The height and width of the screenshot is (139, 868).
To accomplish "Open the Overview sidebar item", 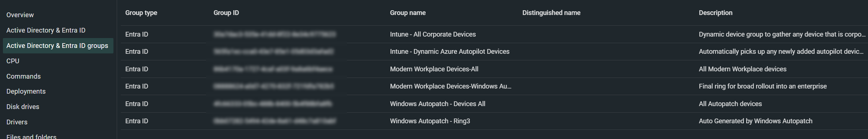I will (x=20, y=15).
